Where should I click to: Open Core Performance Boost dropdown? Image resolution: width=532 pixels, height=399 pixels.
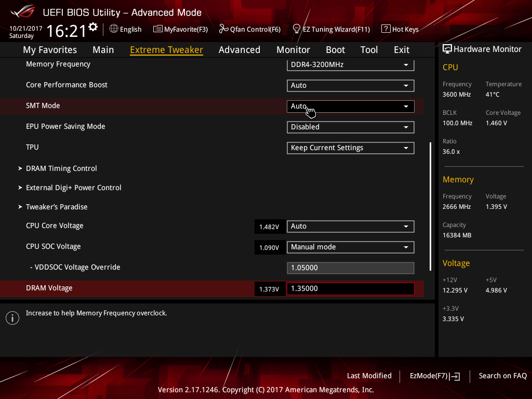click(x=351, y=86)
